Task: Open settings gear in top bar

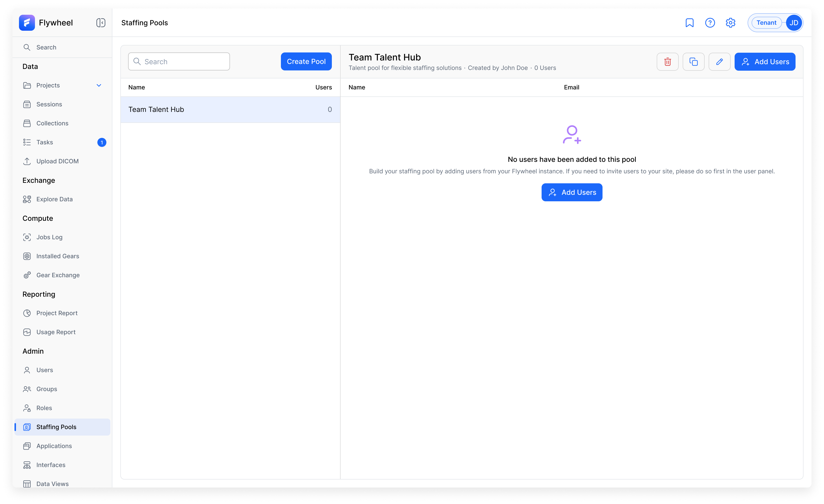Action: [x=730, y=23]
